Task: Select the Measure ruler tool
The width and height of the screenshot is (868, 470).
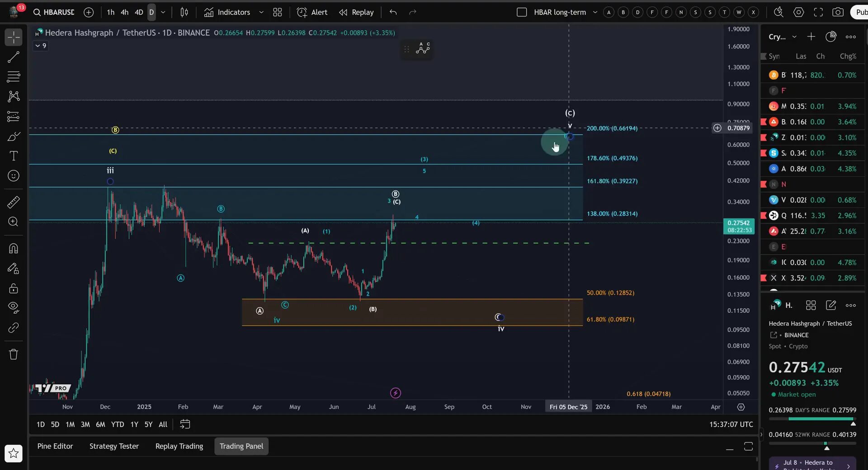Action: [x=14, y=202]
